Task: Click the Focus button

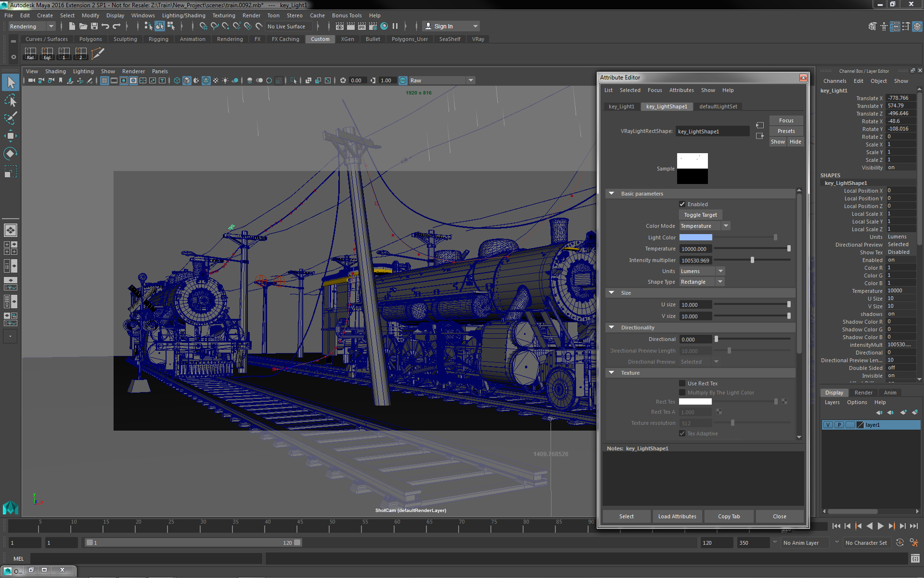Action: (x=786, y=120)
